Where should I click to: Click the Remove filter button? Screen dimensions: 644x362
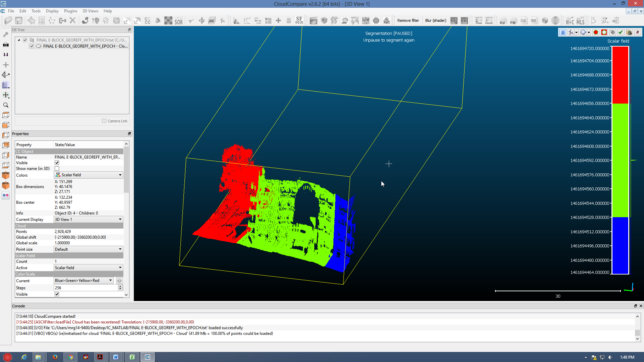(x=408, y=20)
